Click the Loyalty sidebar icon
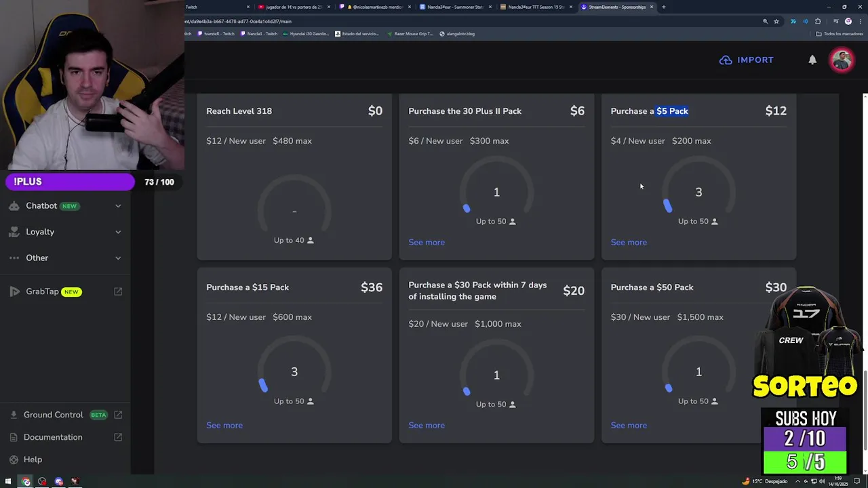Screen dimensions: 868x488 (x=14, y=232)
